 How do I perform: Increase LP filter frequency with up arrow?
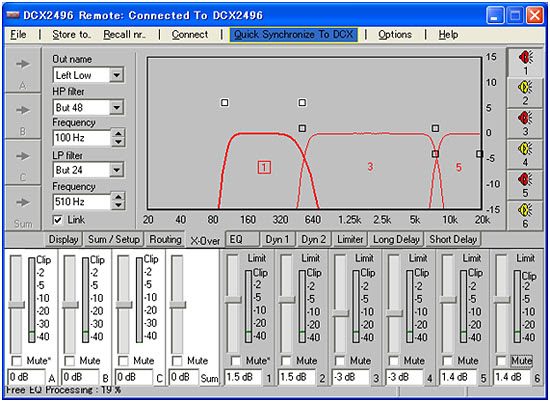click(x=119, y=197)
